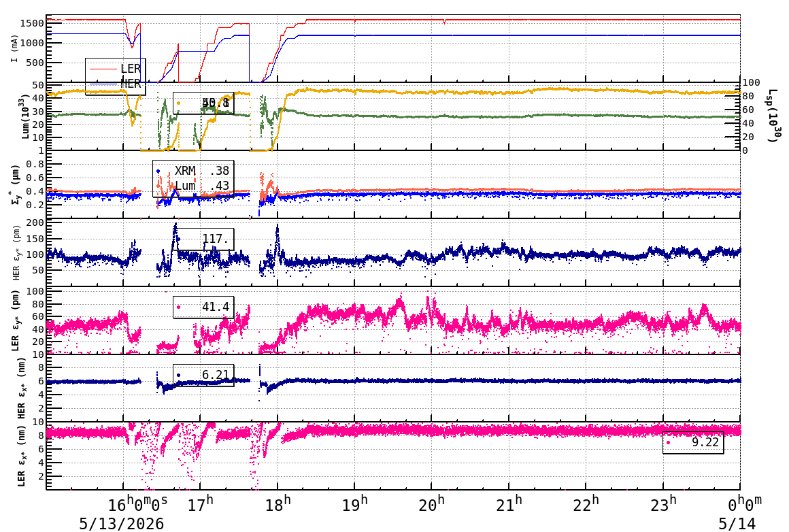Screen dimensions: 789x532
Task: Click the LER εx* (nm) axis label
Action: point(21,456)
